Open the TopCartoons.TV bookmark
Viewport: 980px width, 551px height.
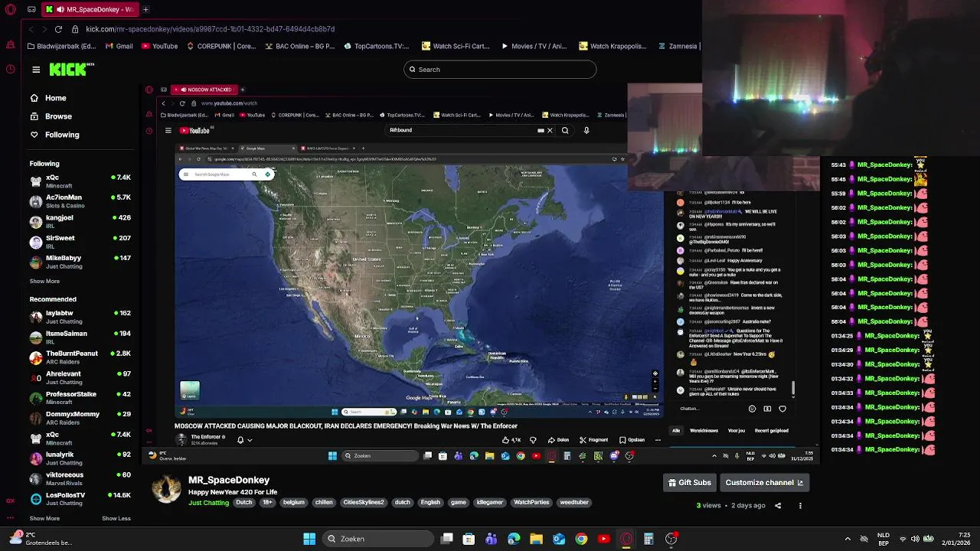(376, 46)
